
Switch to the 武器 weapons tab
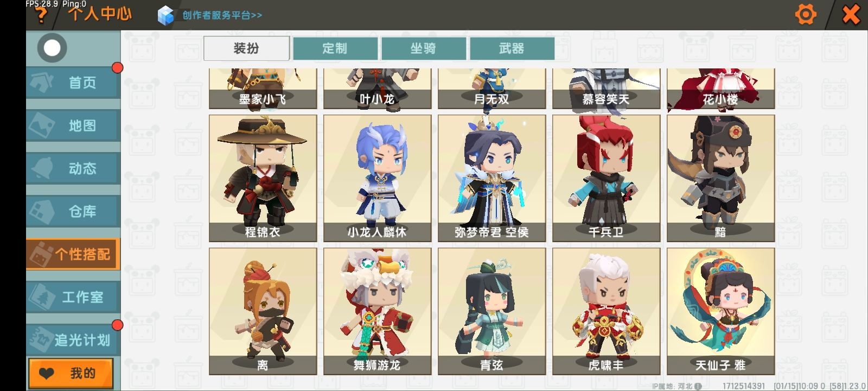512,48
